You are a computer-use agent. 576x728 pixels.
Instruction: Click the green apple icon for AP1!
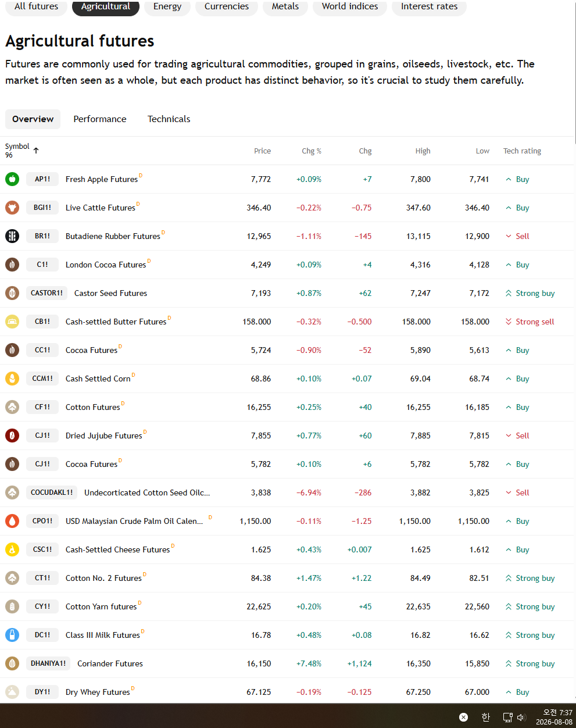click(x=12, y=179)
